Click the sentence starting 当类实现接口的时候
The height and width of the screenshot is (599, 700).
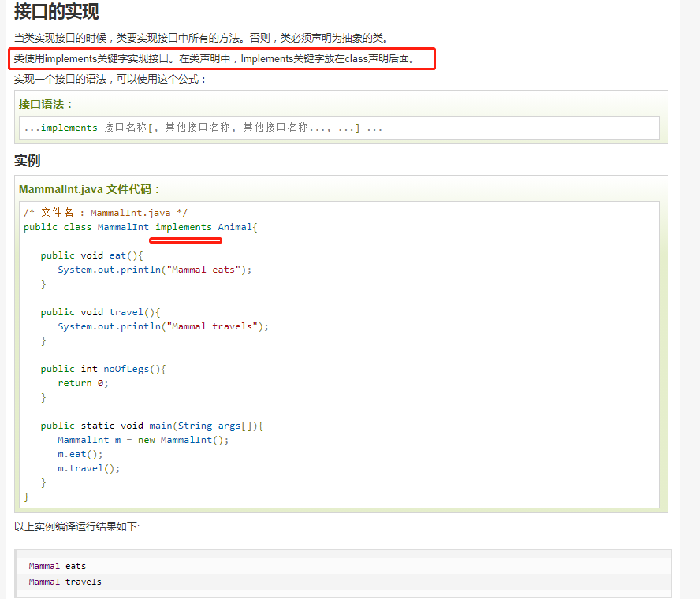(x=201, y=38)
